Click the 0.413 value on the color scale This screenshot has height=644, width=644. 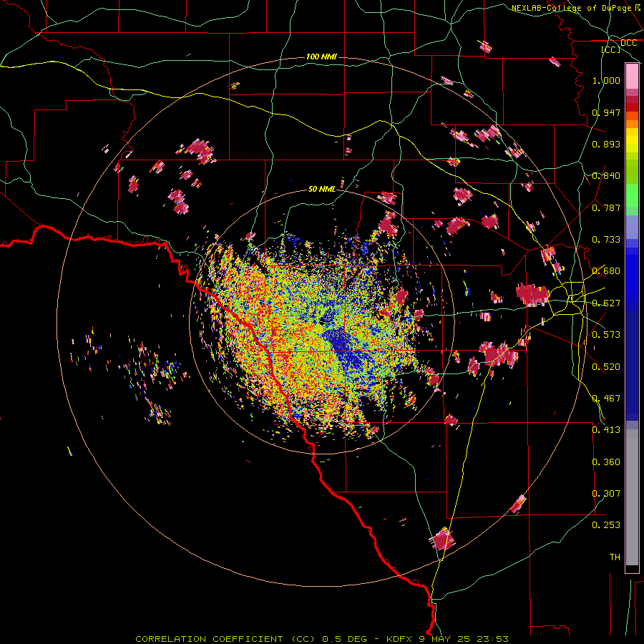click(606, 430)
